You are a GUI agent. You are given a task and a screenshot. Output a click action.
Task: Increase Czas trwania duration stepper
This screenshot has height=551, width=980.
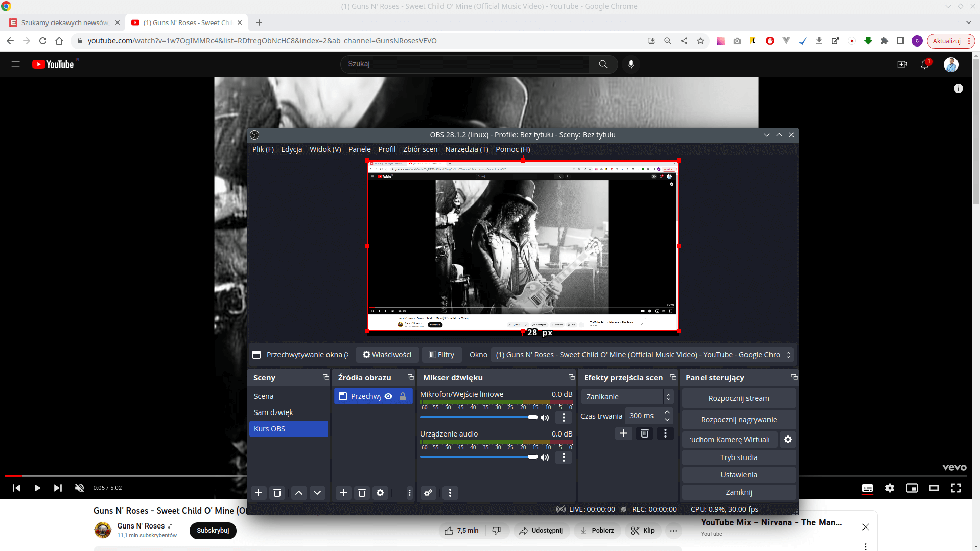667,412
